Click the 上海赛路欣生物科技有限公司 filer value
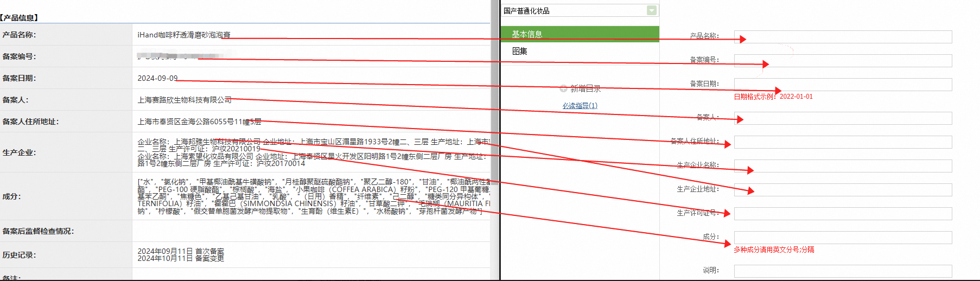 click(x=184, y=100)
